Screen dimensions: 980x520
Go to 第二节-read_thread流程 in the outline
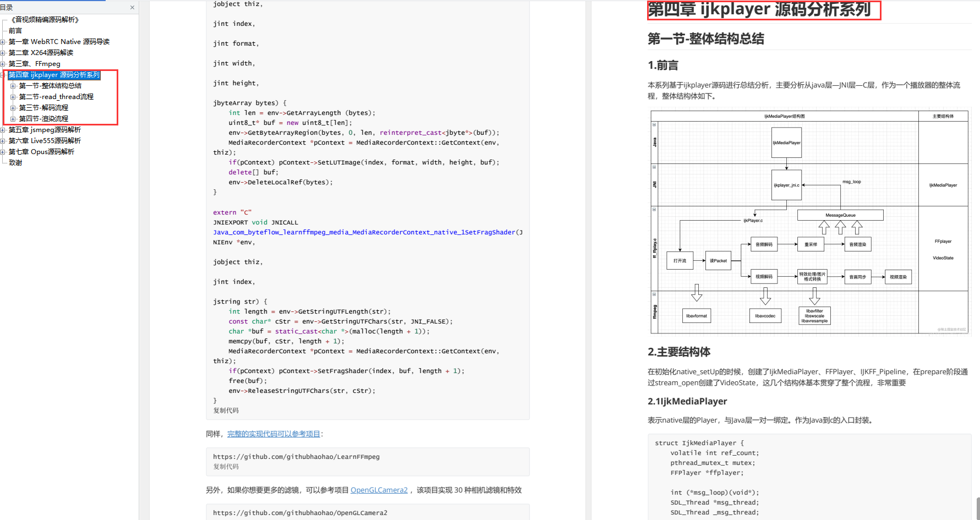[x=56, y=97]
